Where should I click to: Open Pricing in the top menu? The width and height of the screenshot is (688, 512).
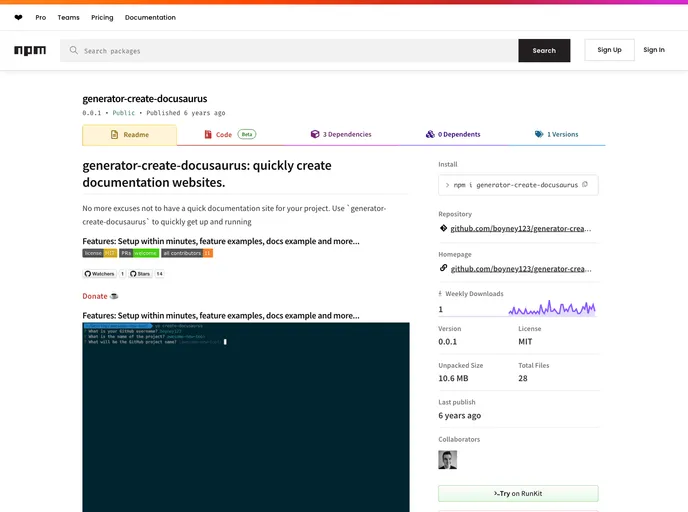(102, 18)
